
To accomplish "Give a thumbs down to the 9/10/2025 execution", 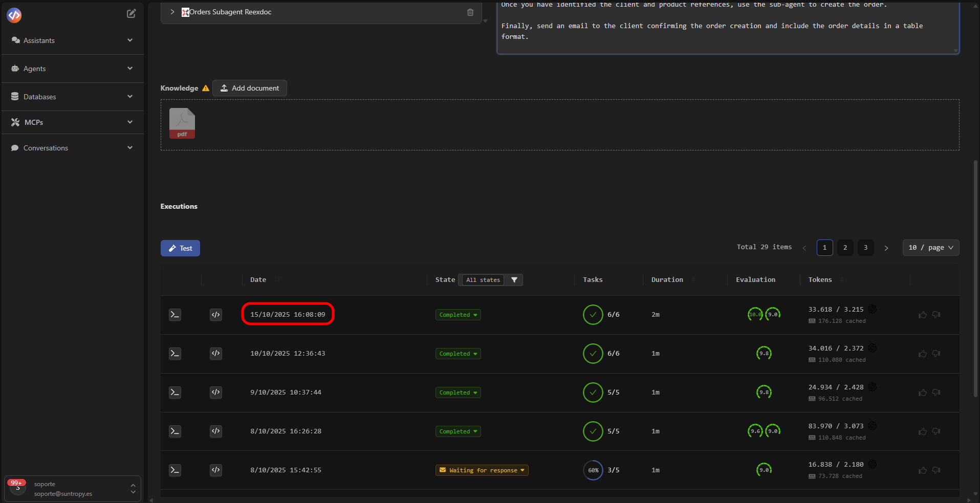I will pos(936,392).
